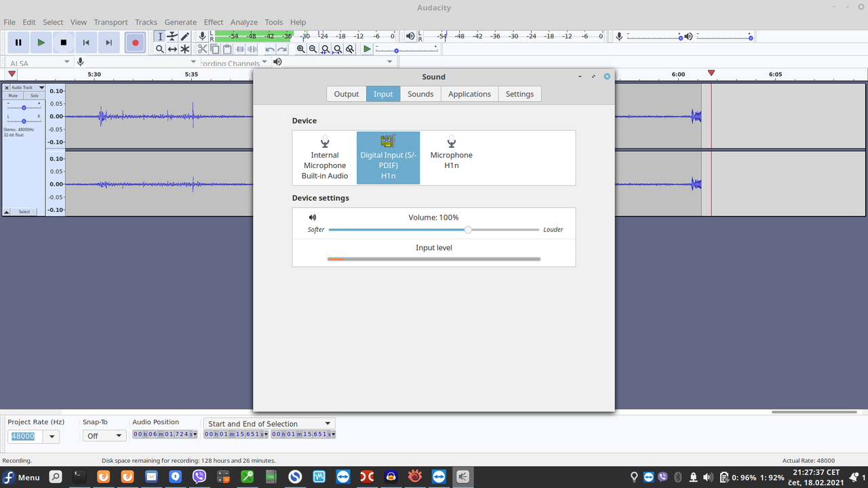Click the Trim audio icon
Viewport: 868px width, 488px height.
(240, 49)
